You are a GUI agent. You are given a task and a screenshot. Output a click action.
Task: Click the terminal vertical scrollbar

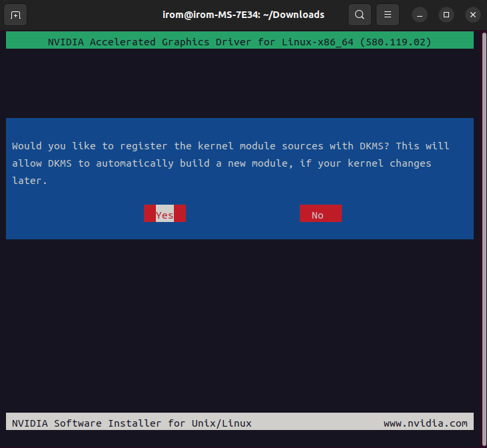coord(484,239)
